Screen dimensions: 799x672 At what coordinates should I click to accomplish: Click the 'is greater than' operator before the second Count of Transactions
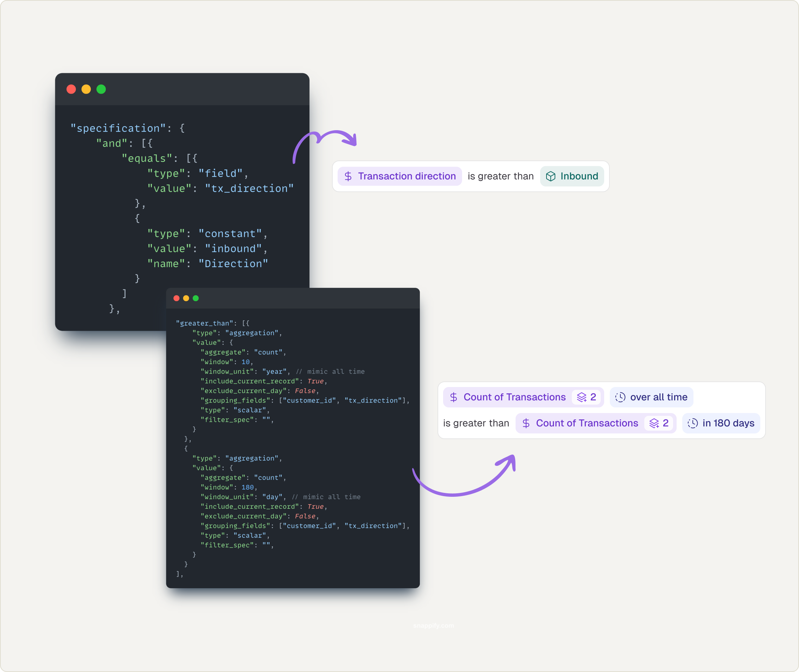[476, 423]
